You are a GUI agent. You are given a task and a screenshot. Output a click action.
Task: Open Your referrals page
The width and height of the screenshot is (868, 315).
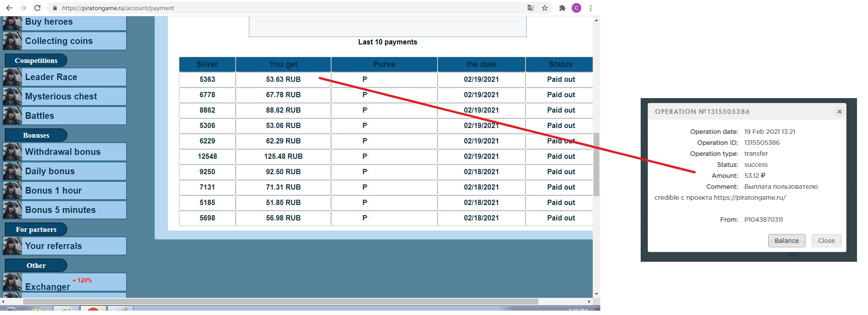pyautogui.click(x=53, y=246)
